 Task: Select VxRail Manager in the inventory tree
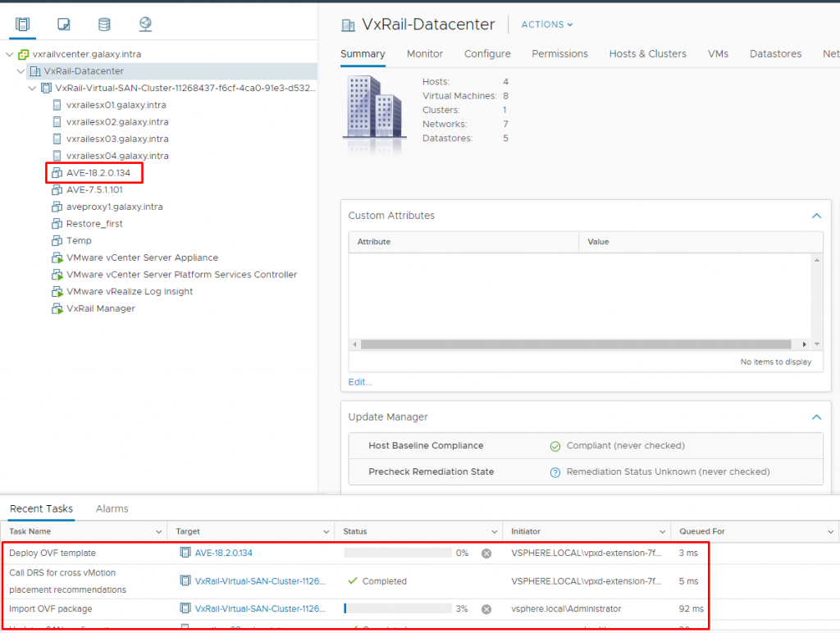pyautogui.click(x=101, y=308)
